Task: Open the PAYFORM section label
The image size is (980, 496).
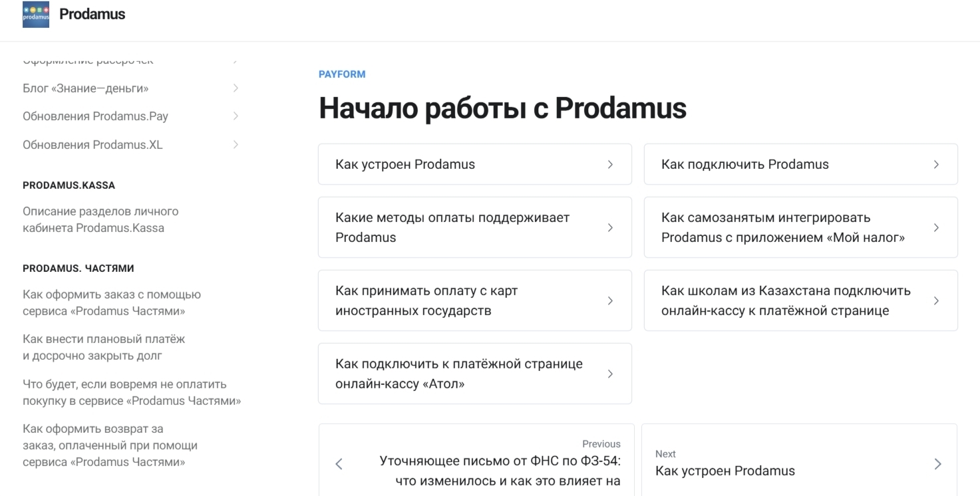Action: 341,74
